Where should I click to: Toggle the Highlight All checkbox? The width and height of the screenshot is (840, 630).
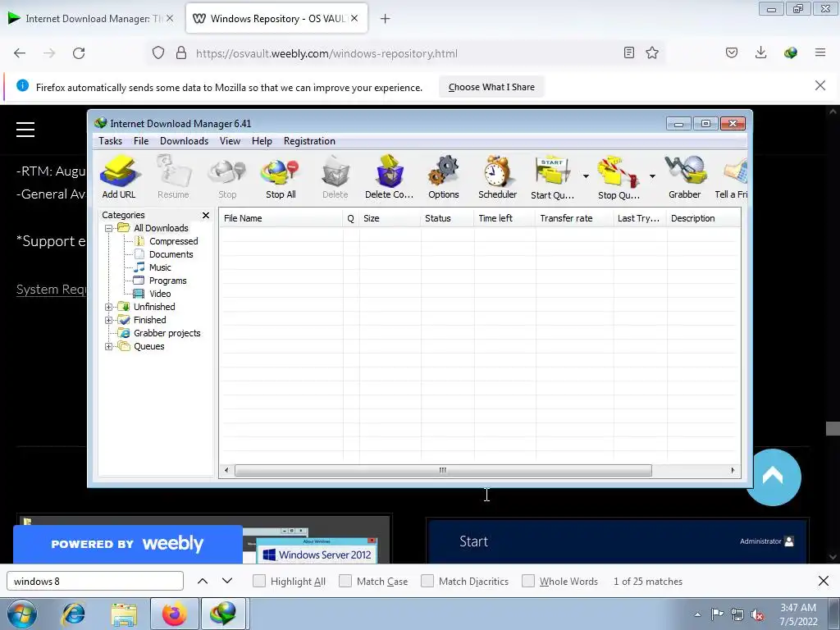(258, 582)
